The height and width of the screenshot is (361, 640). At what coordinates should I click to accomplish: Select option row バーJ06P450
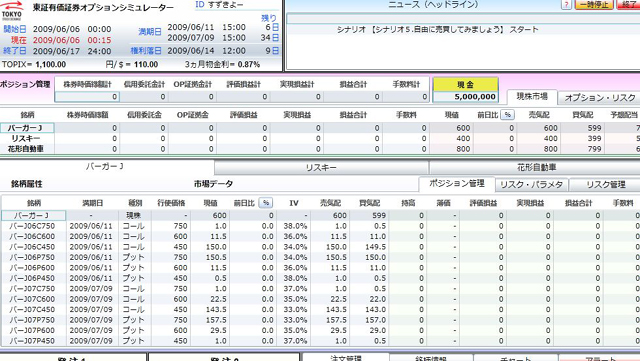click(320, 278)
